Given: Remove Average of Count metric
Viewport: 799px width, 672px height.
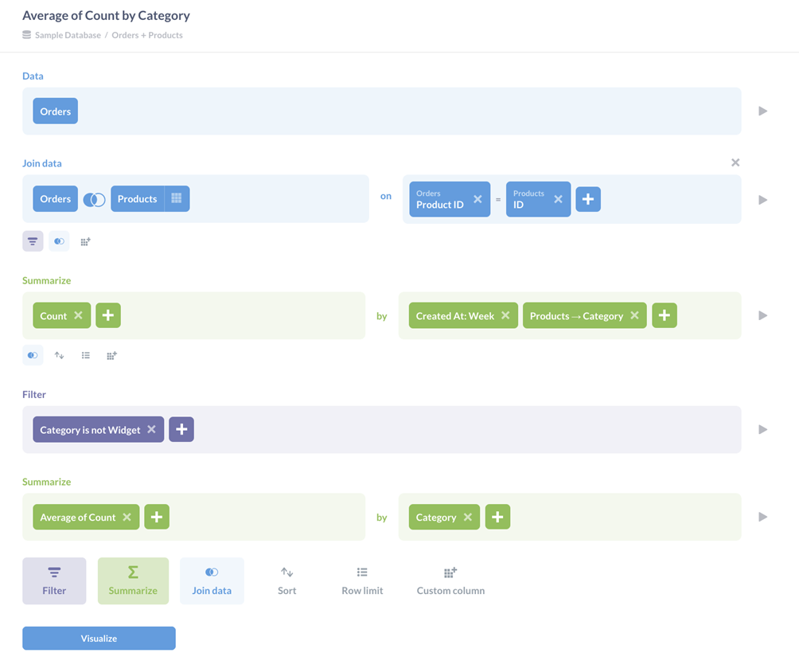Looking at the screenshot, I should (x=127, y=517).
